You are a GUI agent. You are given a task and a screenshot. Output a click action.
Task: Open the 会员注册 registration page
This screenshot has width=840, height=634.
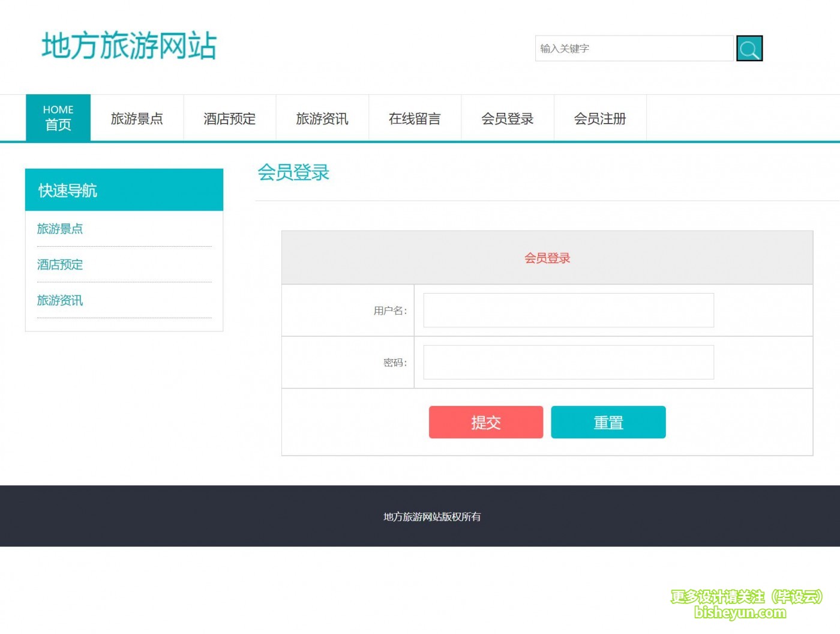point(600,118)
